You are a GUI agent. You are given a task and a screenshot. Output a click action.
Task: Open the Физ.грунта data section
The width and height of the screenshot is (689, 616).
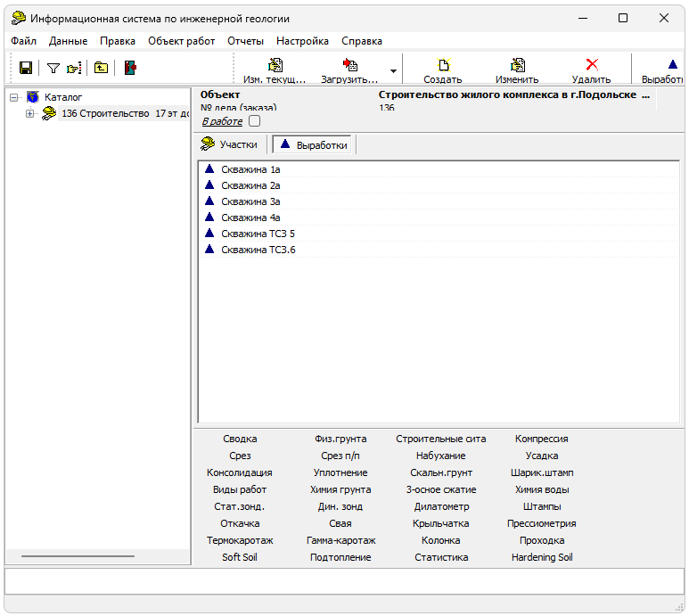(x=340, y=439)
